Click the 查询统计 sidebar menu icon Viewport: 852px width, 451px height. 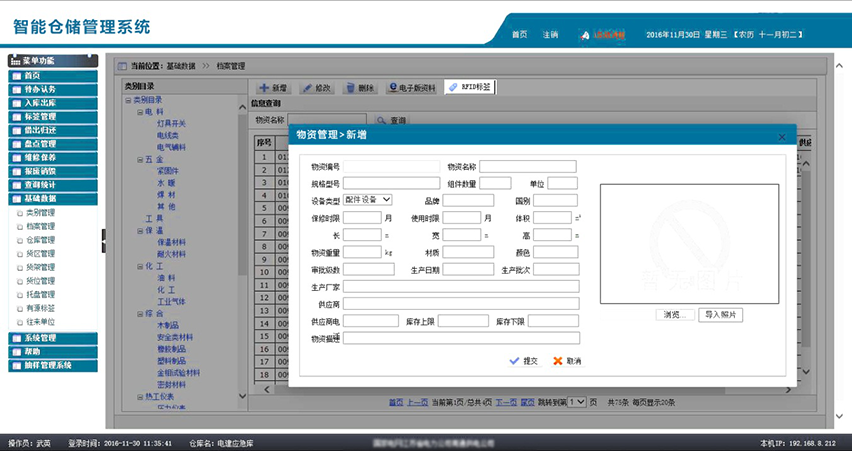17,185
